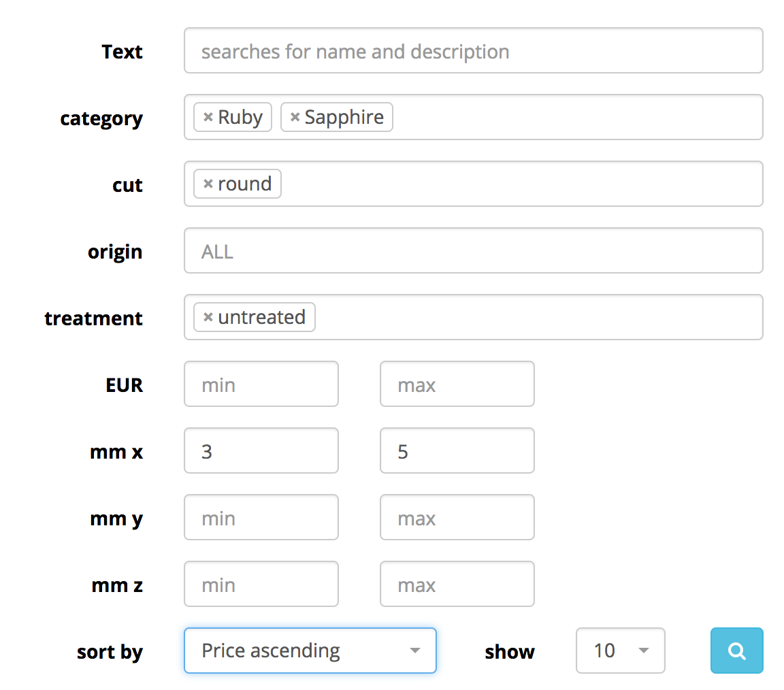Click the EUR min price field
The height and width of the screenshot is (690, 784).
coord(261,384)
